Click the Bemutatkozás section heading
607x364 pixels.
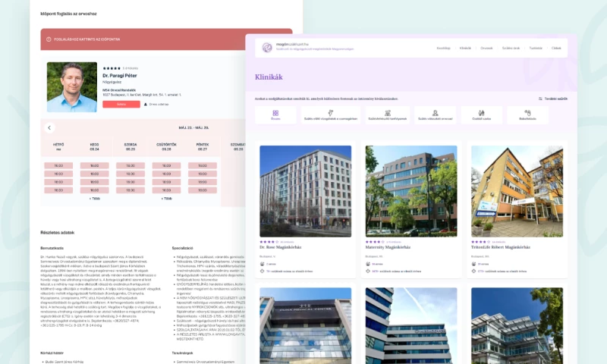tap(52, 248)
